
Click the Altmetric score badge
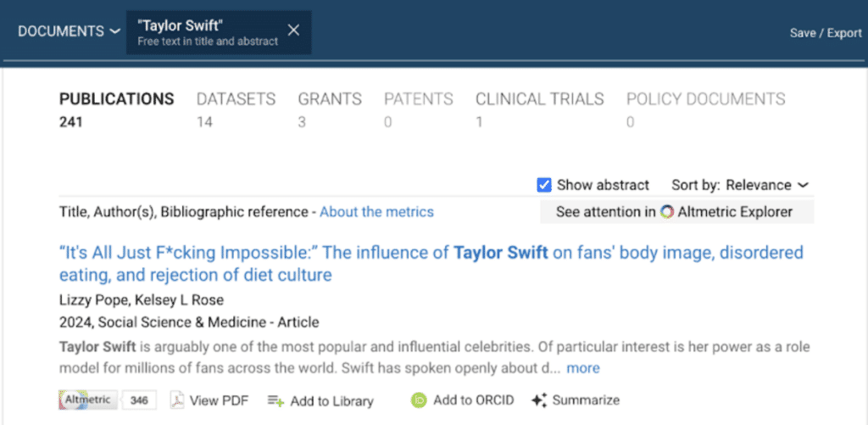[108, 400]
